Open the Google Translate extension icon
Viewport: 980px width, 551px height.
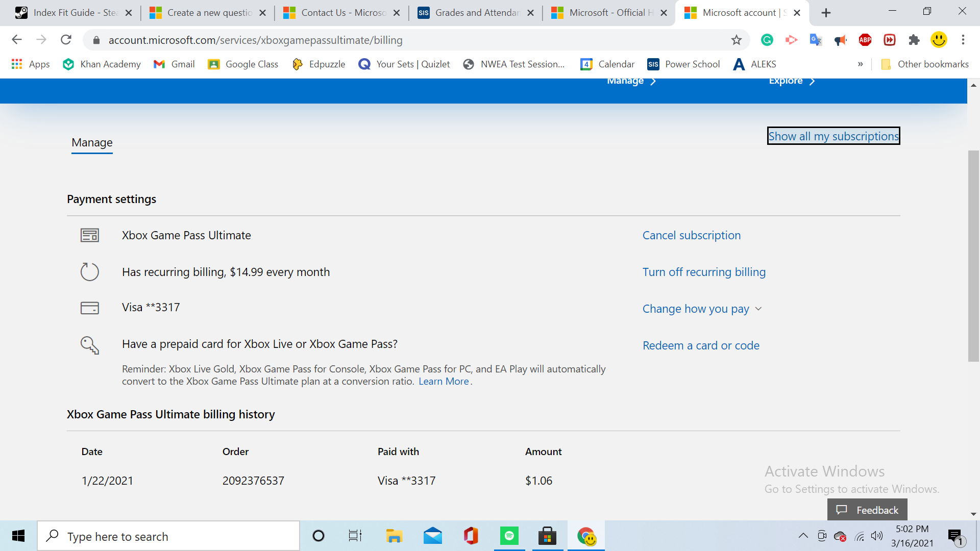click(816, 40)
